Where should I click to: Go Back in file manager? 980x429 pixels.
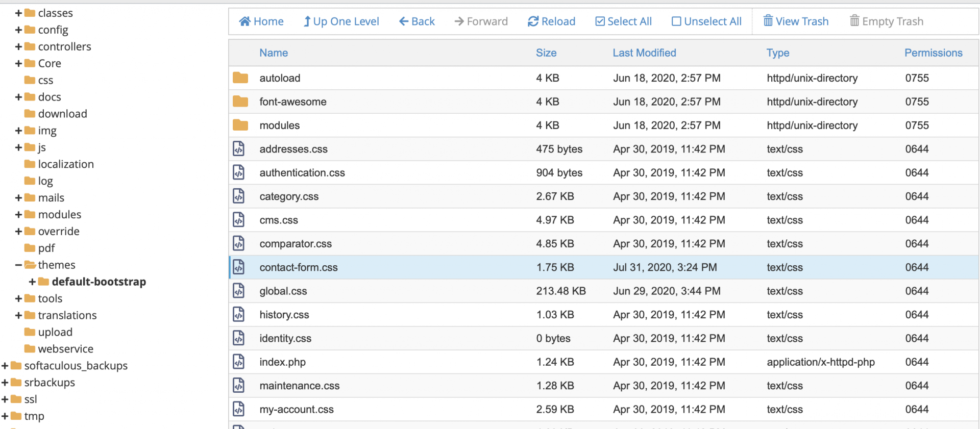coord(417,21)
